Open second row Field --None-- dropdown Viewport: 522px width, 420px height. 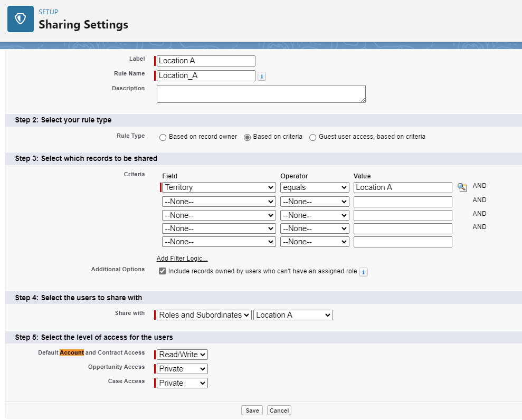[x=219, y=202]
